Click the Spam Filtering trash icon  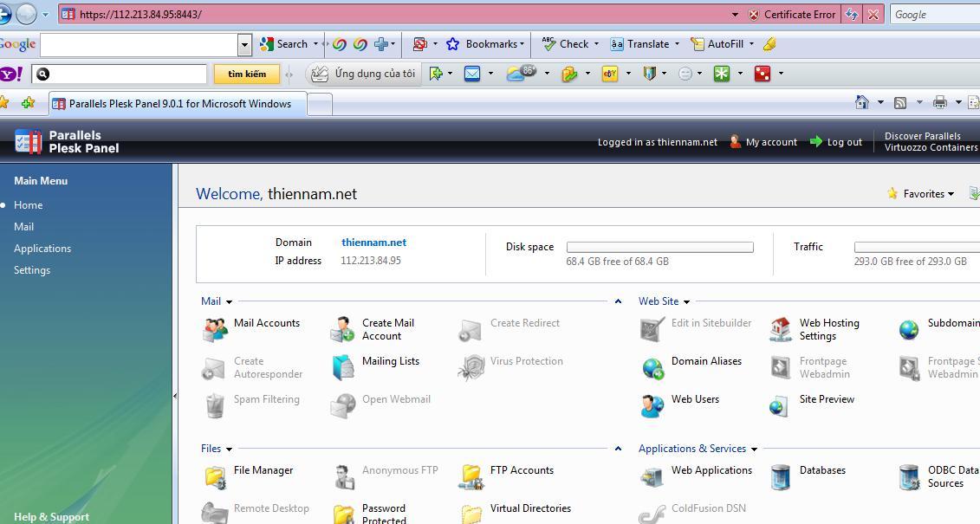click(214, 405)
